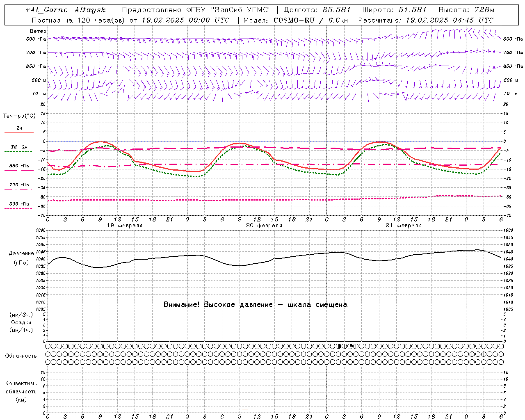Image resolution: width=525 pixels, height=420 pixels.
Task: Click the half-black cloud circle in the cloudiness rows
Action: click(339, 346)
